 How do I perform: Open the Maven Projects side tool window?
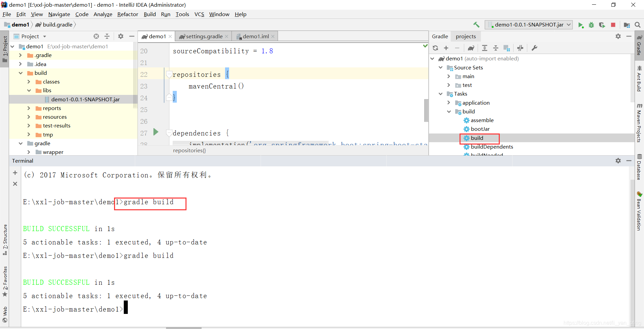tap(639, 123)
